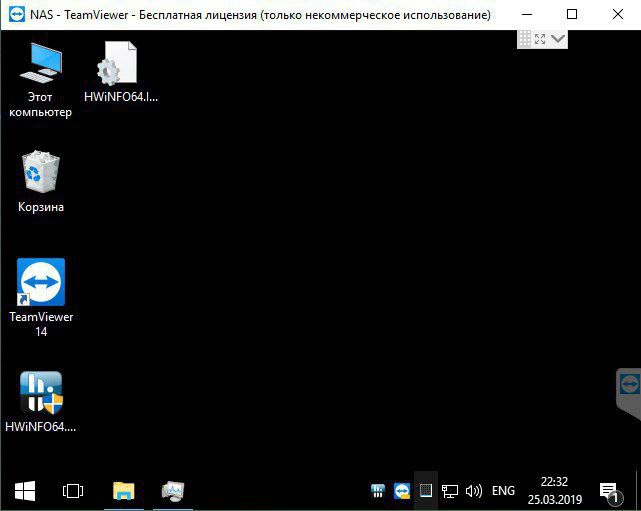This screenshot has height=511, width=641.
Task: Click the TeamViewer tray icon
Action: pyautogui.click(x=402, y=491)
